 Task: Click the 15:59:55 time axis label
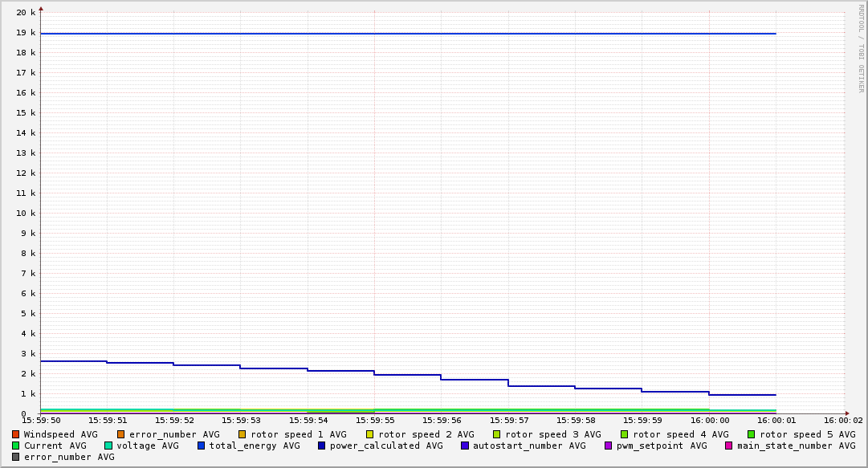374,420
